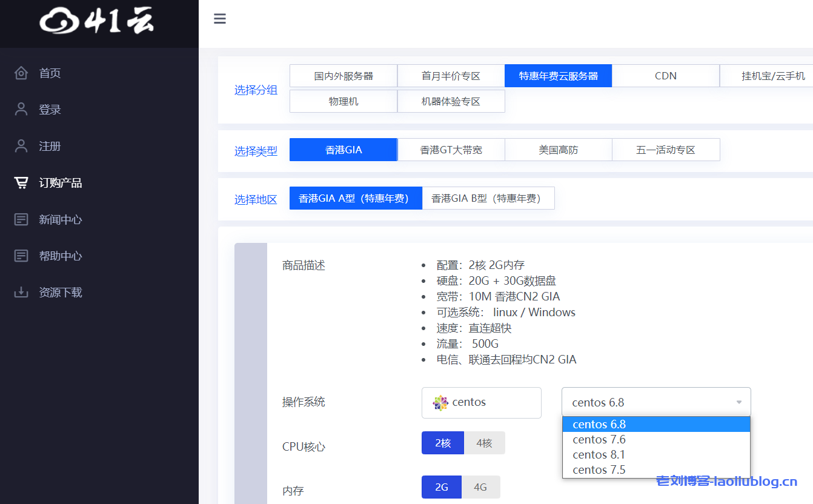Select the CDN group
This screenshot has width=813, height=504.
tap(666, 76)
